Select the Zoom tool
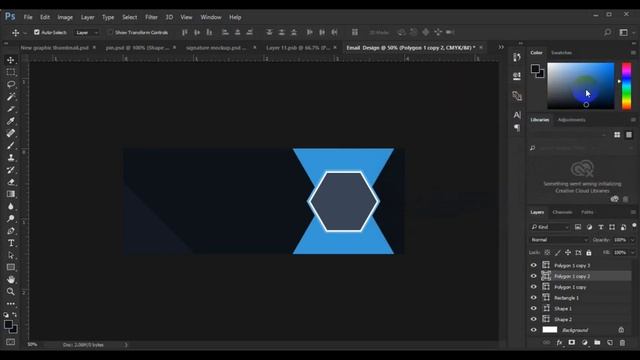The width and height of the screenshot is (640, 360). [11, 292]
